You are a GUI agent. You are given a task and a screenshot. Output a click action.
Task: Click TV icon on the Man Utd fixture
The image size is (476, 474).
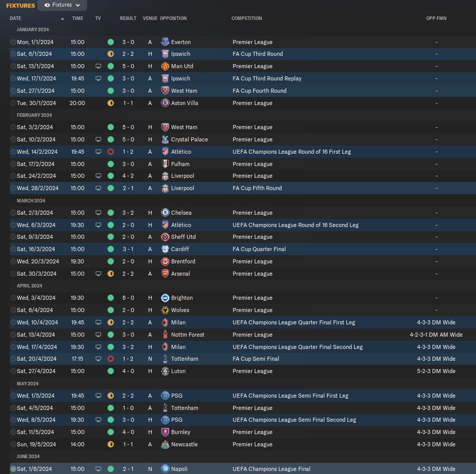[98, 66]
